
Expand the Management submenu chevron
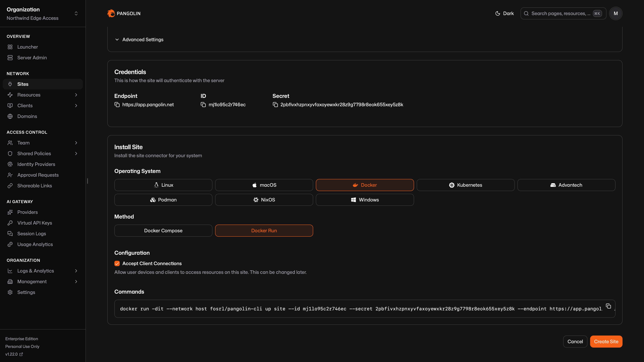(76, 282)
